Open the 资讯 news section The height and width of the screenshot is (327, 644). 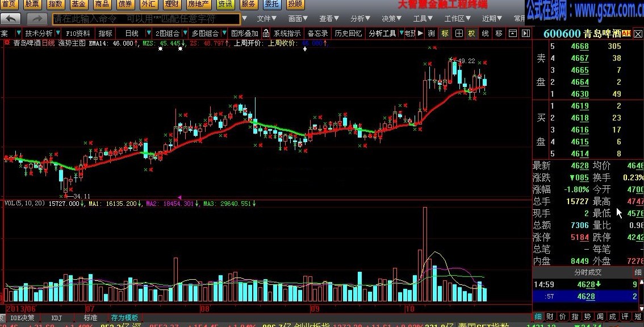pos(225,4)
